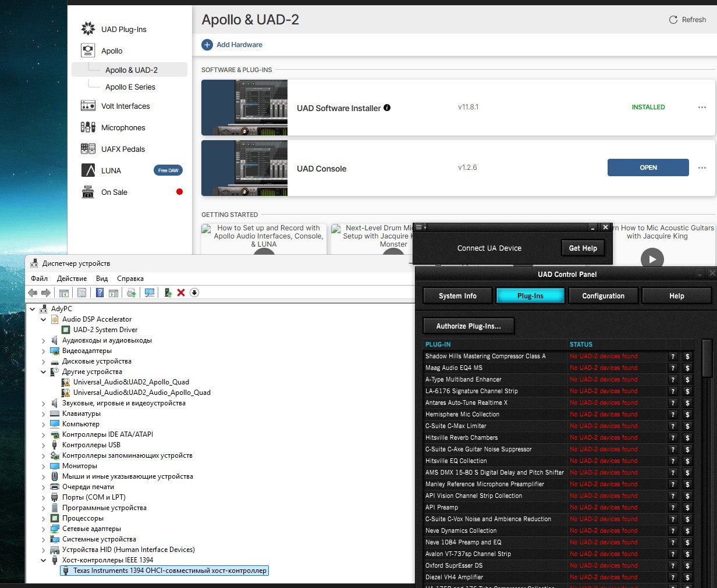Click Authorize Plug-Ins button
Image resolution: width=717 pixels, height=588 pixels.
pos(468,326)
